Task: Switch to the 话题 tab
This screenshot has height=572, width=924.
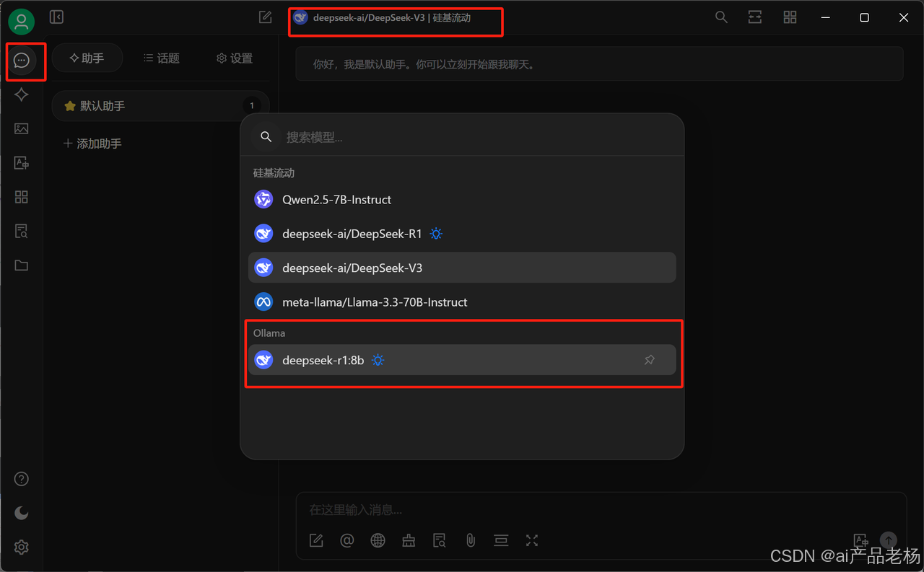Action: (161, 58)
